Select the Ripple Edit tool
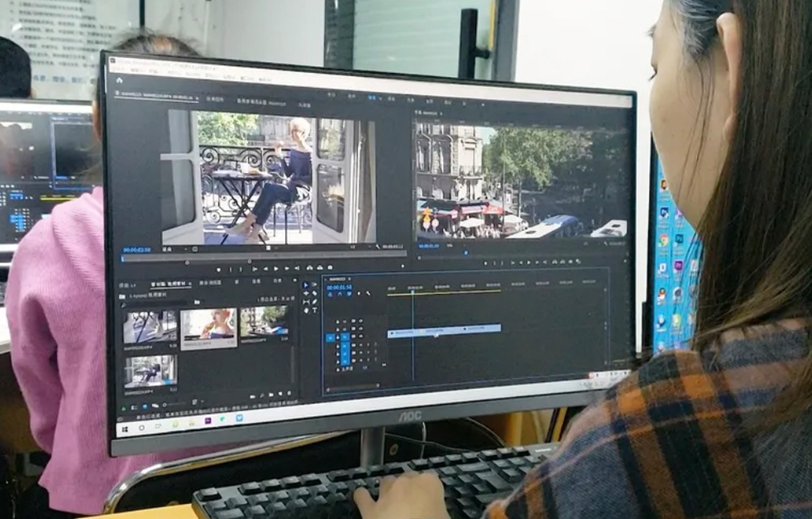Viewport: 812px width, 519px height. click(x=306, y=293)
